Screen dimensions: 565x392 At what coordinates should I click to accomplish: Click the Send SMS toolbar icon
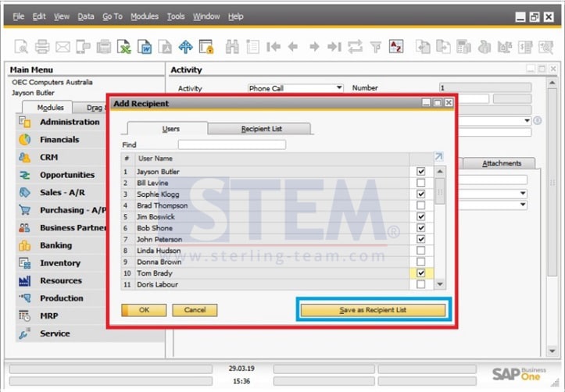click(84, 47)
